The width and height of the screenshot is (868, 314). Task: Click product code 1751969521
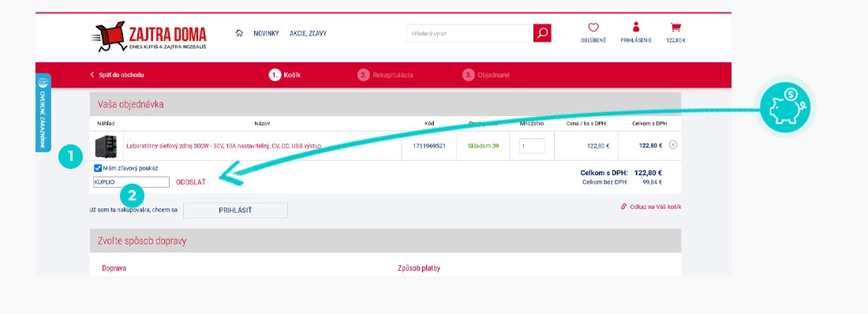pyautogui.click(x=429, y=146)
